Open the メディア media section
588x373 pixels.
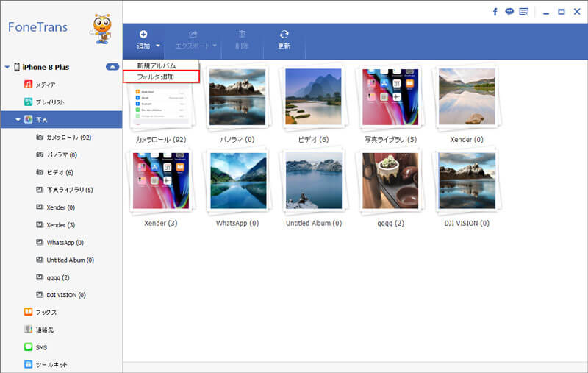click(x=46, y=85)
